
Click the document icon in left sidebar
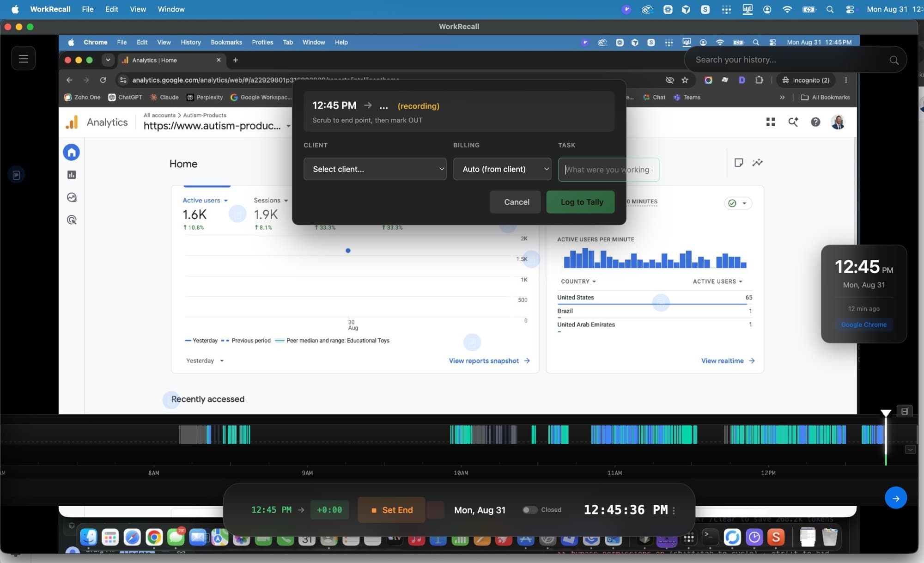click(16, 175)
